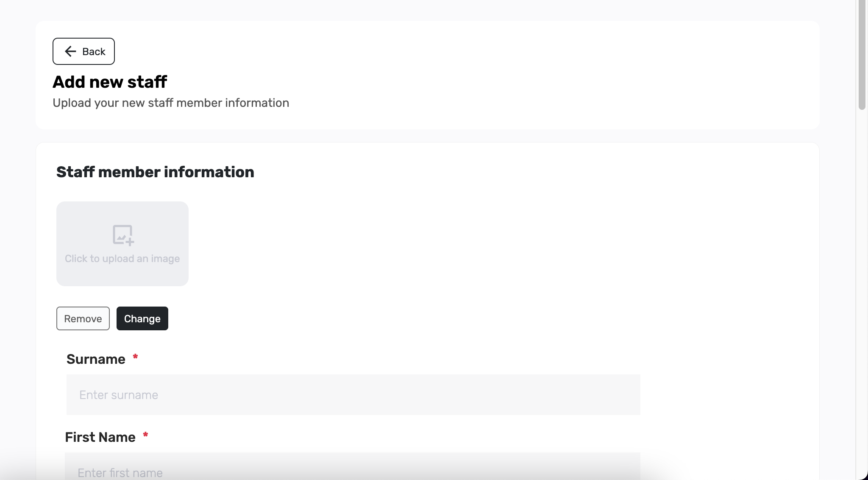Click the red asterisk beside Surname
868x480 pixels.
point(135,357)
